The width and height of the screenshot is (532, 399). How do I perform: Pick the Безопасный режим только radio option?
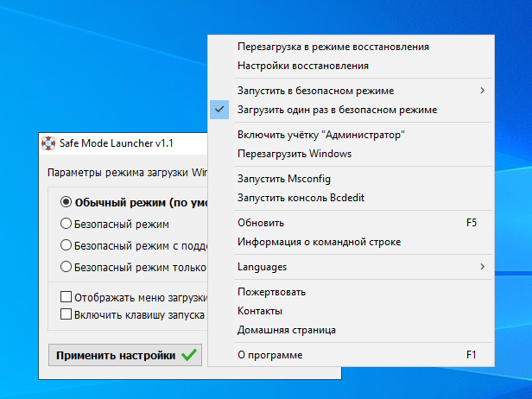coord(66,267)
